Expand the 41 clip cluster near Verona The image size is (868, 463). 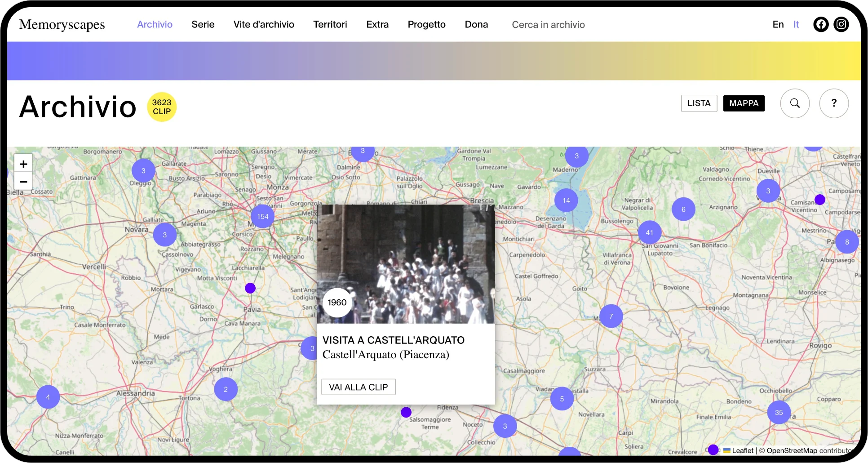click(x=649, y=232)
